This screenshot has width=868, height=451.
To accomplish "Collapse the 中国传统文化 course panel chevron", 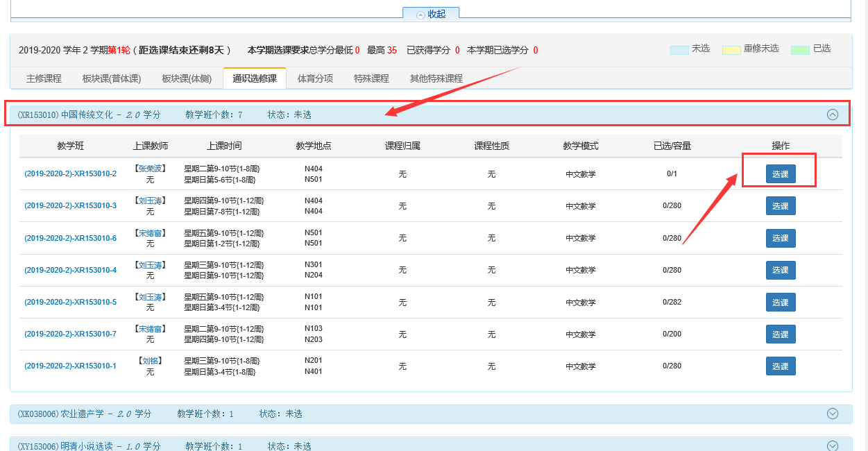I will pos(833,114).
